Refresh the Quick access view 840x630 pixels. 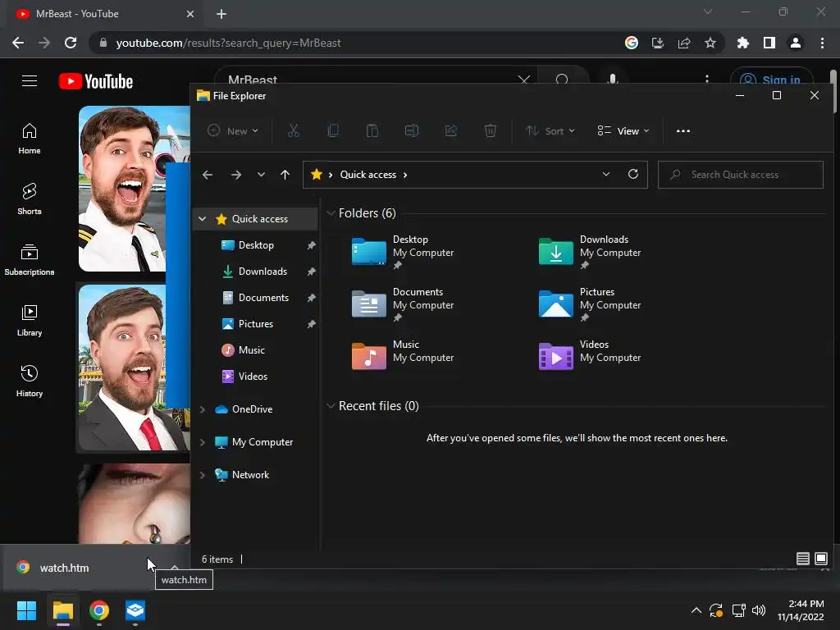[x=633, y=174]
